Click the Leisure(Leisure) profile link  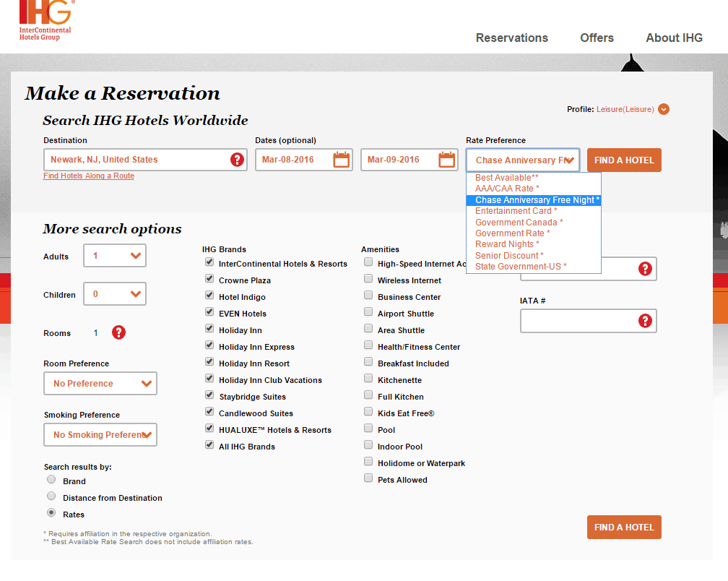(x=625, y=109)
